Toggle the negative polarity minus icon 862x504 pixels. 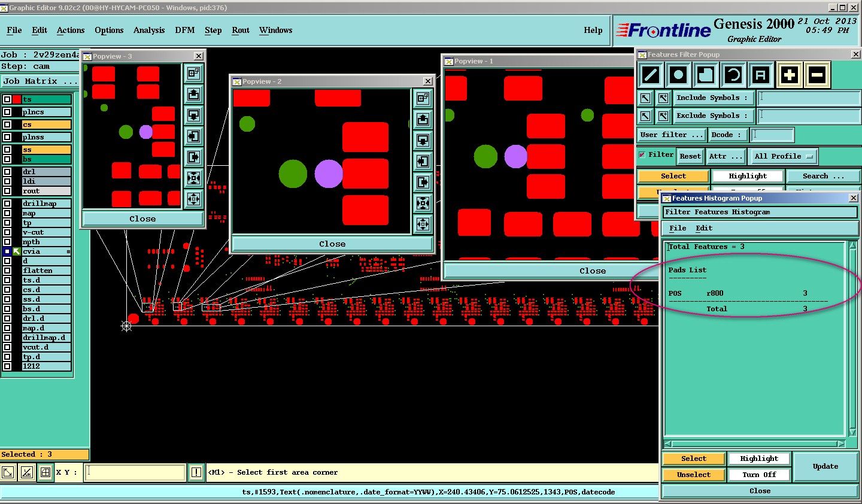[x=817, y=75]
